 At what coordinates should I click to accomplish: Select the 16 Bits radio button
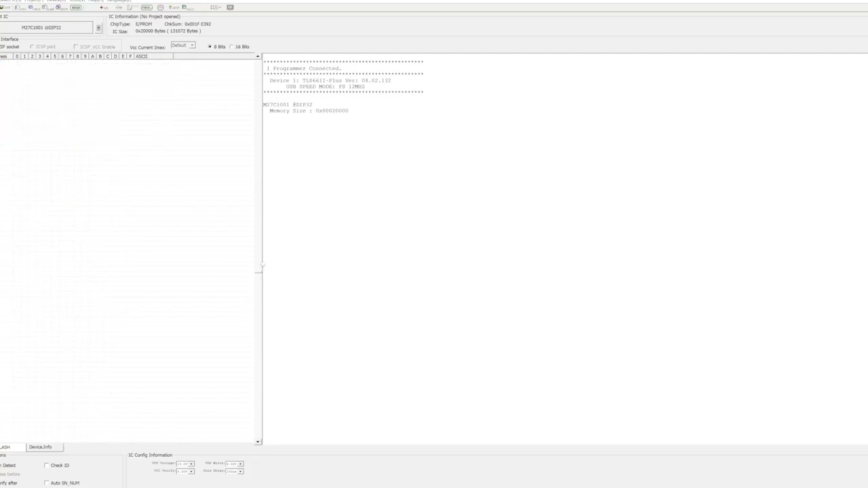(x=231, y=47)
